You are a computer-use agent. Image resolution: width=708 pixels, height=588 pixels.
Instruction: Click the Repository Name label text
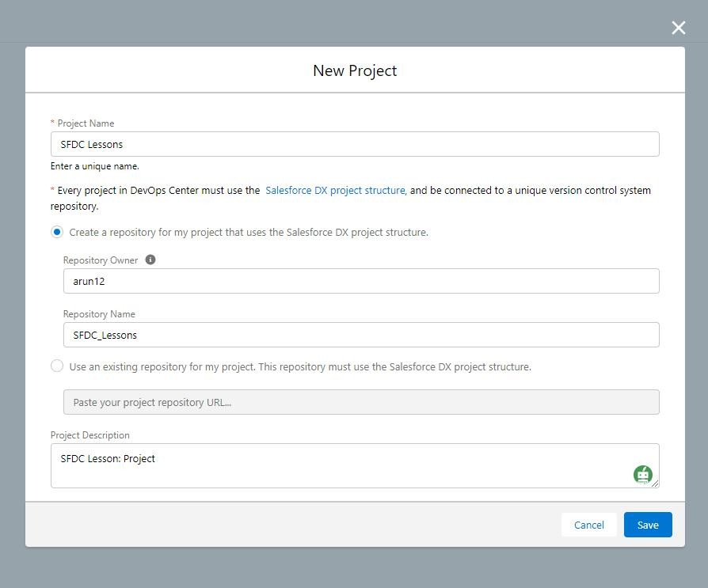coord(99,314)
